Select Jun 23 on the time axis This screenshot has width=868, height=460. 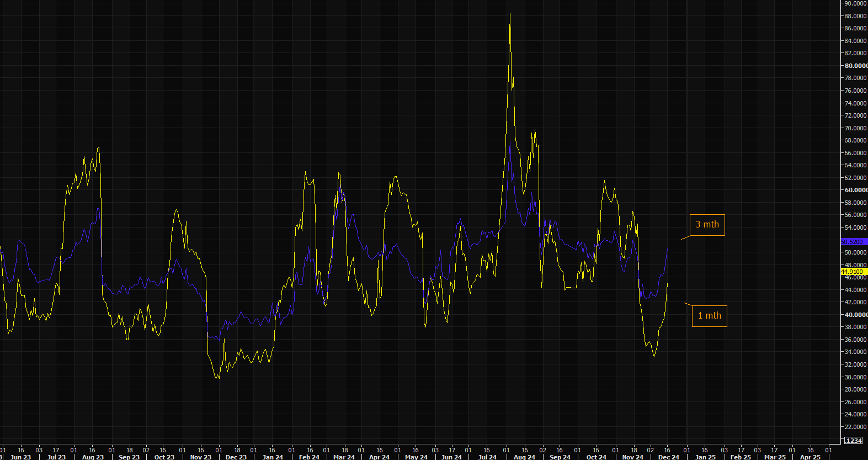click(x=20, y=457)
